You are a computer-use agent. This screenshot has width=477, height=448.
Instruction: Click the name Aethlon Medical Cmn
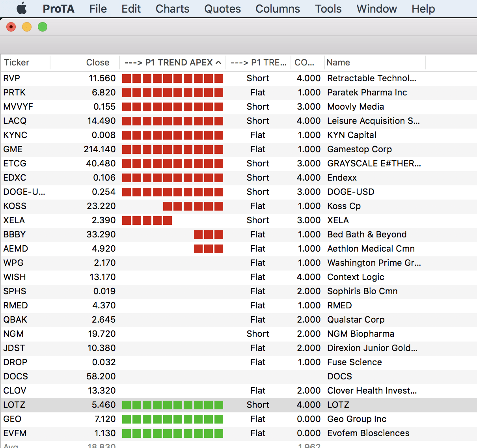371,248
